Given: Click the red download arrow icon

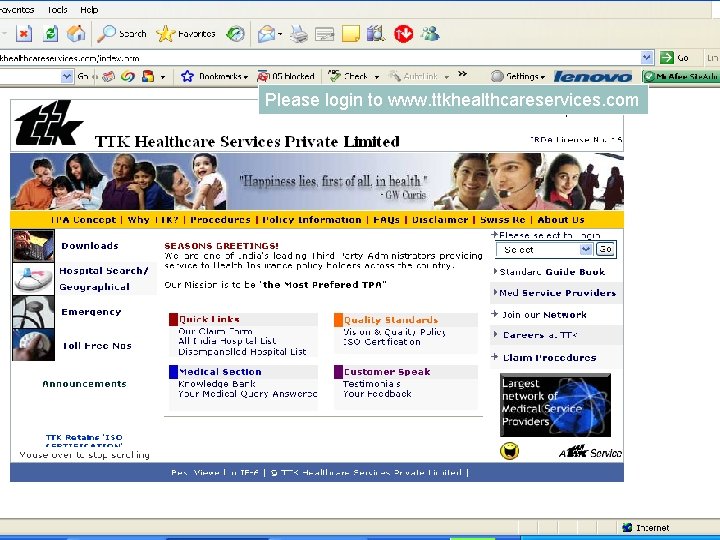Looking at the screenshot, I should (403, 34).
